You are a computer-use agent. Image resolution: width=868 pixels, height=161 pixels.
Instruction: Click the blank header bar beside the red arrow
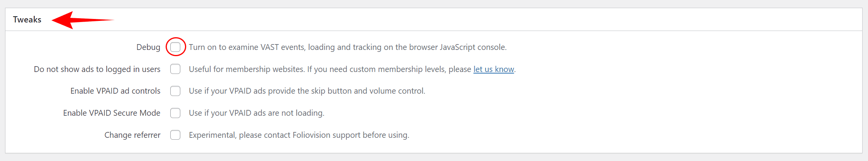[485, 20]
